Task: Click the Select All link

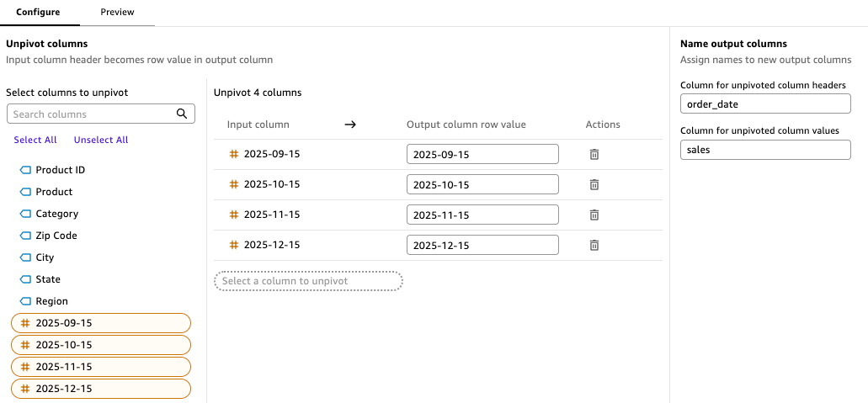Action: pos(35,140)
